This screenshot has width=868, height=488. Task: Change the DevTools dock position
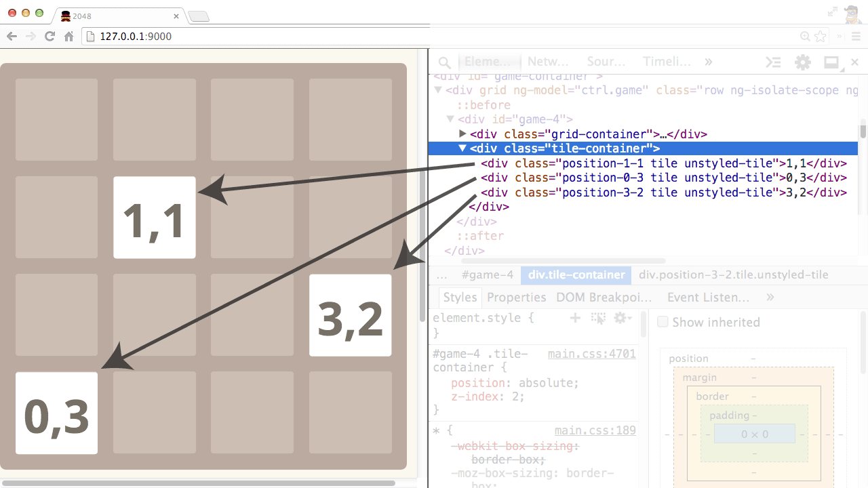tap(831, 62)
